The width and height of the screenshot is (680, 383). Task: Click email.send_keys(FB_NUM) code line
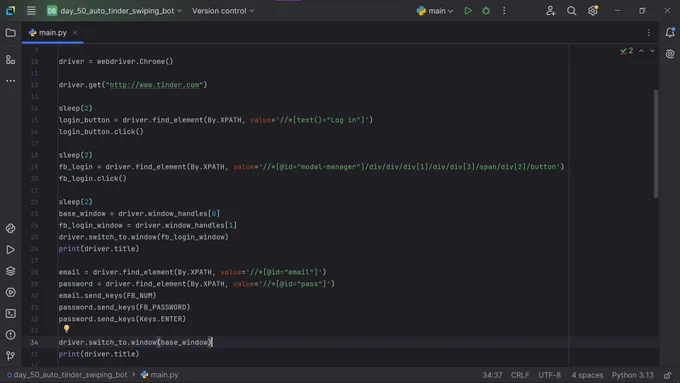[x=108, y=296]
